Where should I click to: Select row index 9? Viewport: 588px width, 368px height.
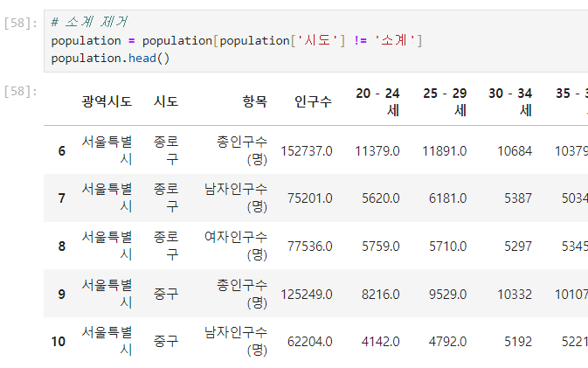[x=62, y=294]
